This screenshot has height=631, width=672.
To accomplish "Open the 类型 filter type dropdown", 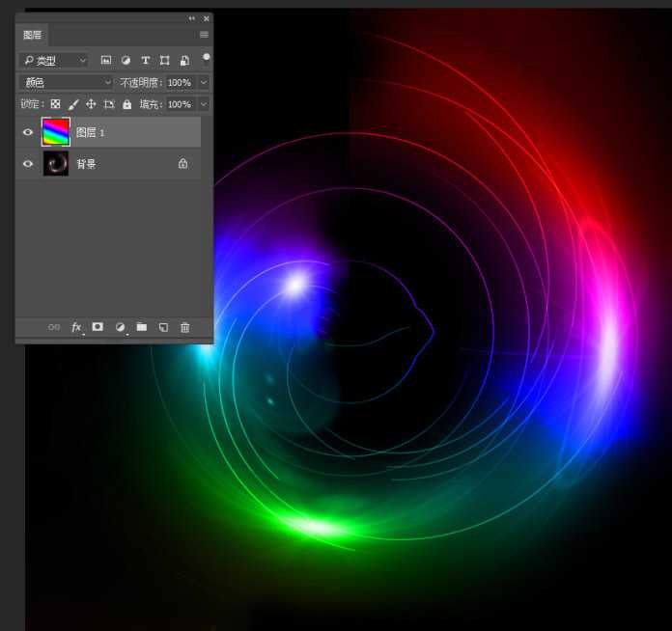I will (53, 61).
